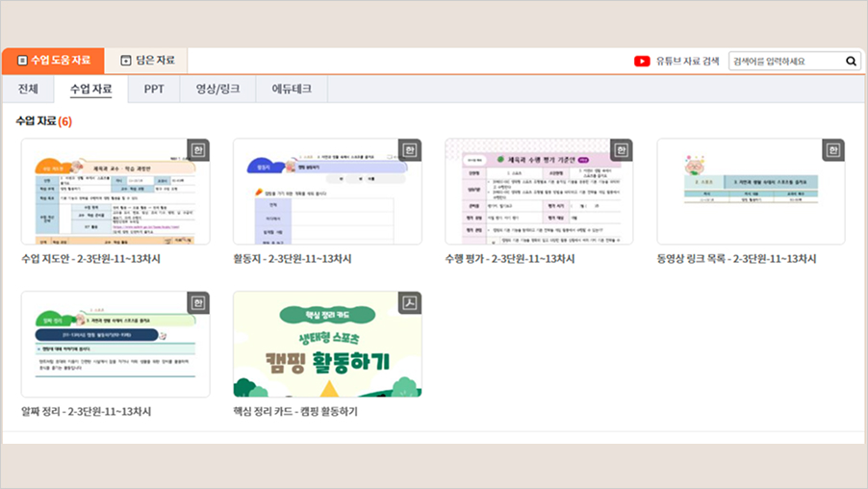
Task: Switch to the 담은 자료 tab
Action: tap(146, 60)
